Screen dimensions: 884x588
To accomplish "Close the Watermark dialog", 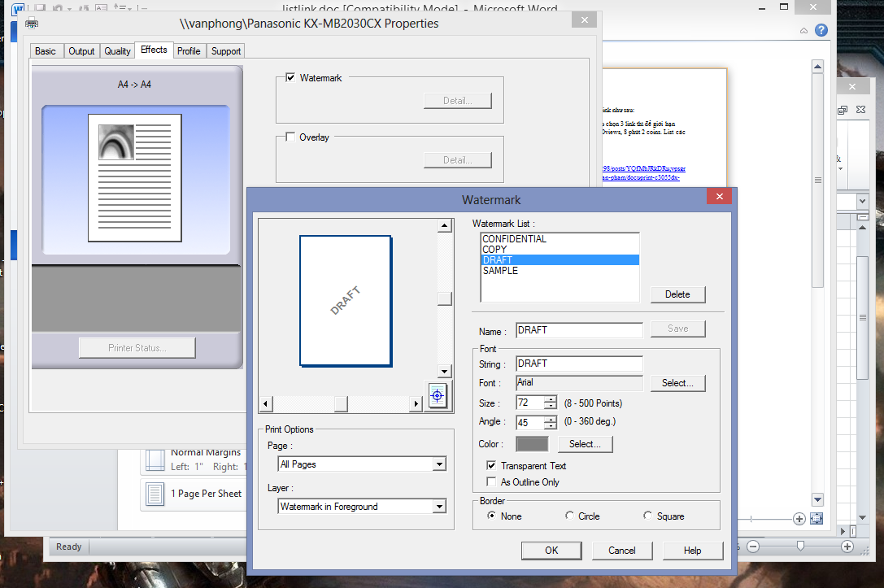I will (x=720, y=196).
